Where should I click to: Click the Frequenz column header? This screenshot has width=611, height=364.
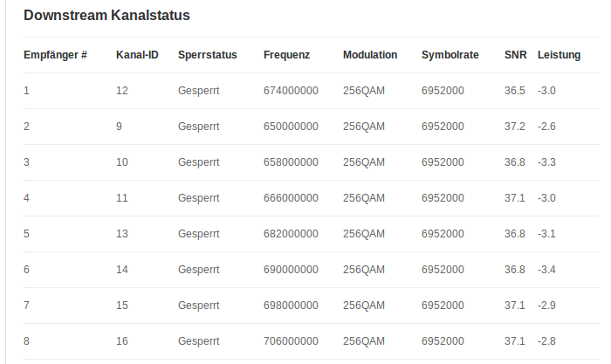click(x=286, y=55)
